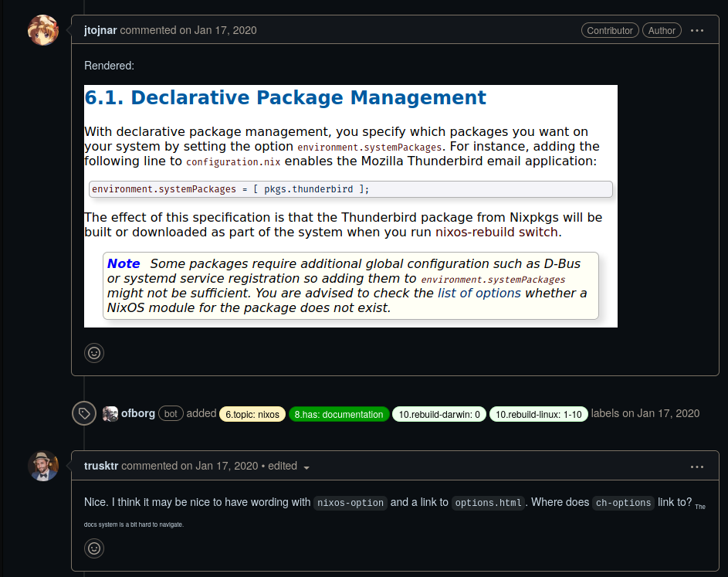Open jtojnar's comment date Jan 17, 2020
The height and width of the screenshot is (577, 728).
pos(225,30)
